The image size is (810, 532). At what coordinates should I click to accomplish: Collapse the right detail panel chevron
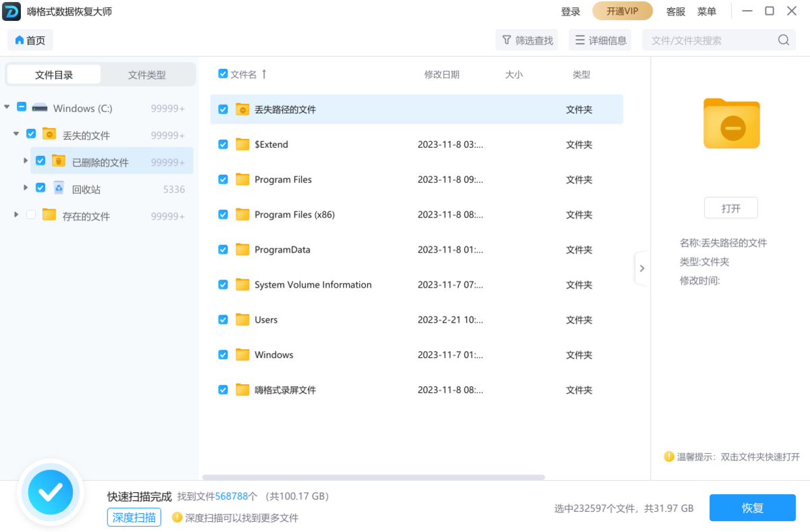pyautogui.click(x=642, y=268)
